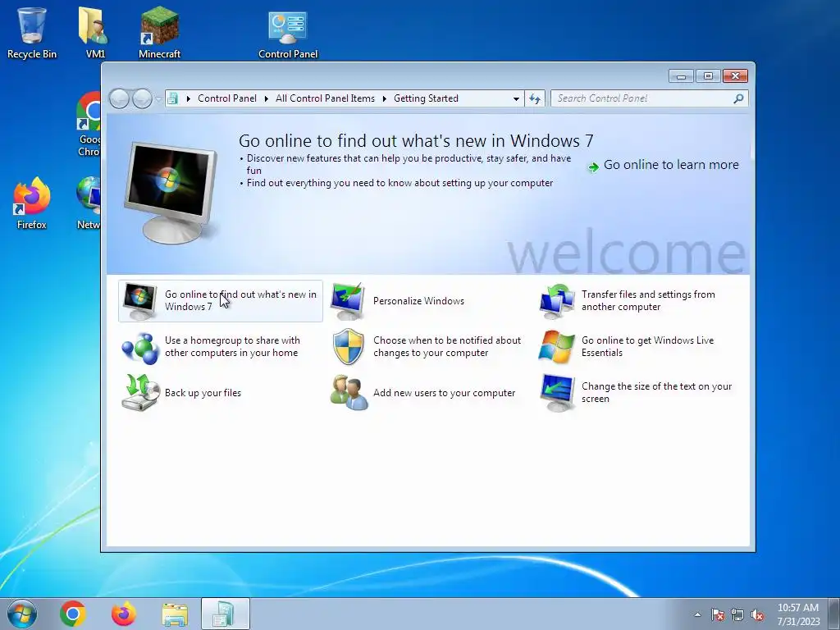
Task: Open 'Add new users to your computer' text
Action: [x=444, y=393]
